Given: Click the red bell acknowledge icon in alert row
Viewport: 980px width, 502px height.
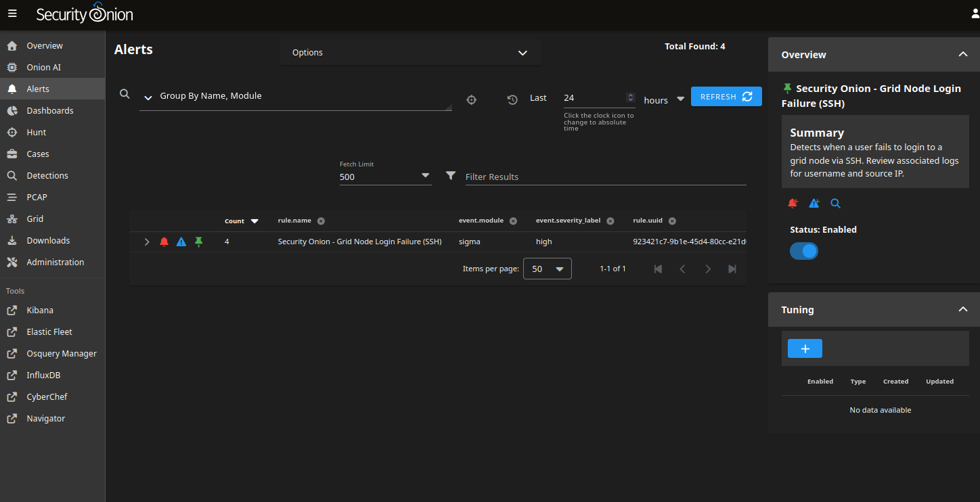Looking at the screenshot, I should click(x=164, y=242).
